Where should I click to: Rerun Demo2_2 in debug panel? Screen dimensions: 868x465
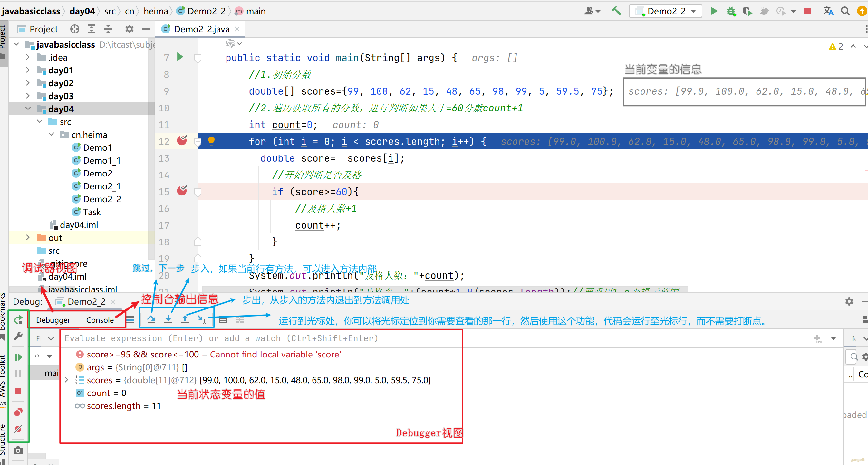[18, 320]
